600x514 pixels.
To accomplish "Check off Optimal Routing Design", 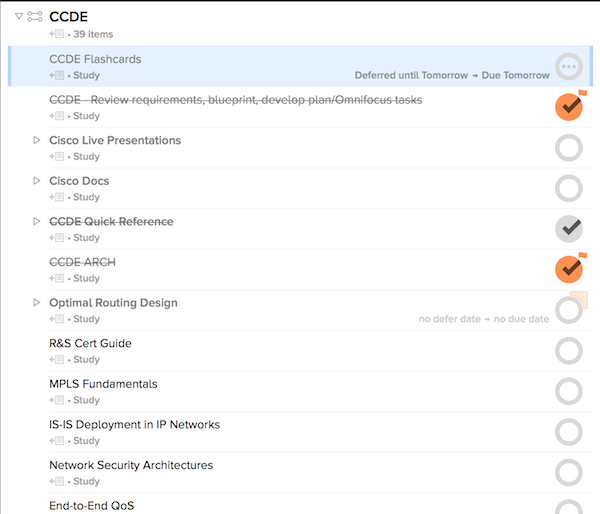I will [x=568, y=311].
